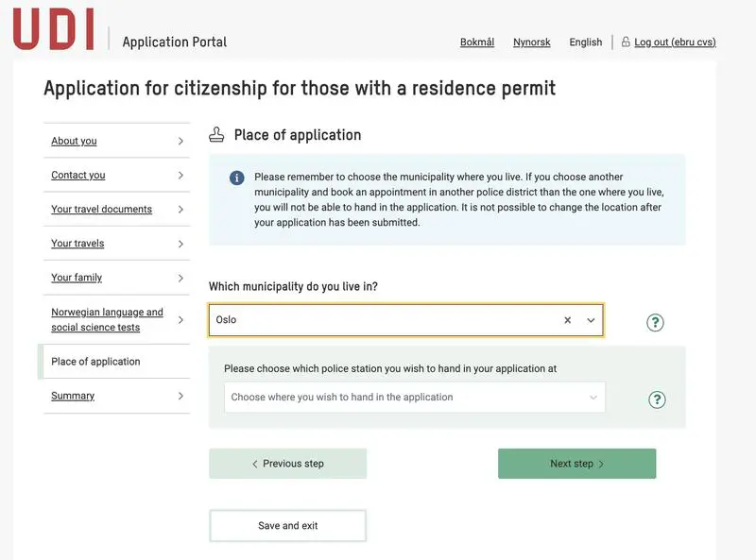Click inside the Oslo municipality input field
Viewport: 756px width, 560px height.
tap(378, 320)
